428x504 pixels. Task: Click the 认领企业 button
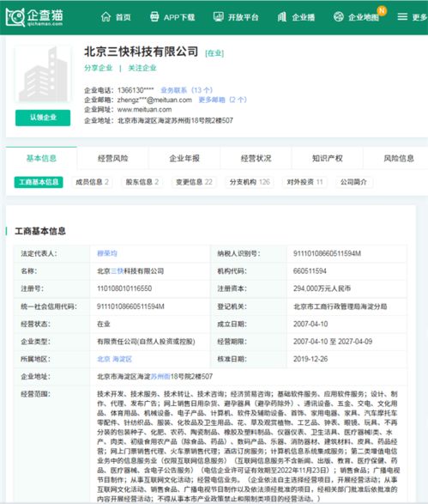(43, 118)
